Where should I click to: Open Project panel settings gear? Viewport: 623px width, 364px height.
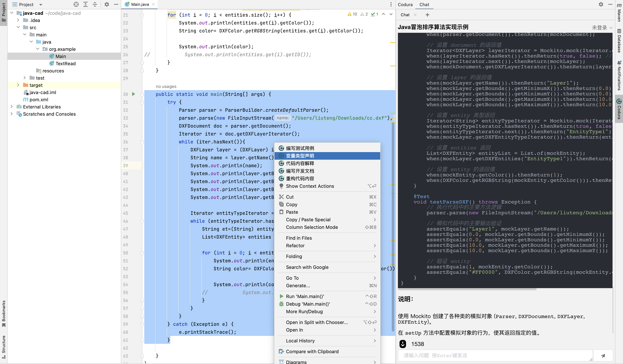click(x=107, y=5)
